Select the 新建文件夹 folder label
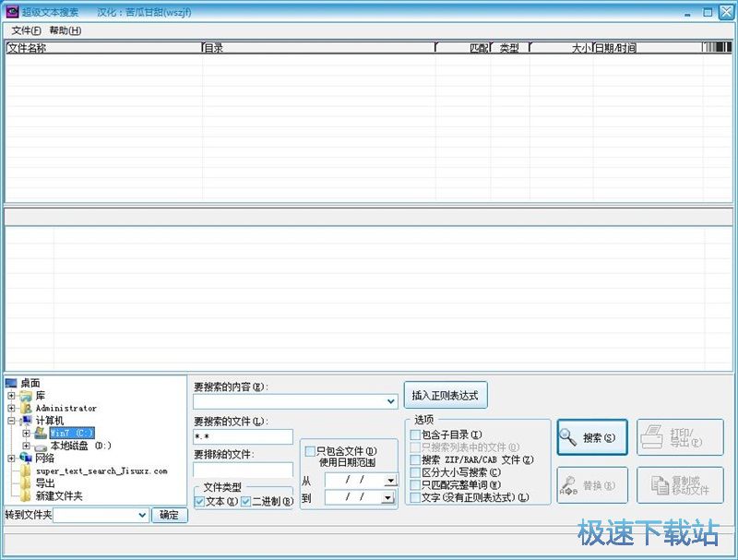738x560 pixels. [59, 495]
